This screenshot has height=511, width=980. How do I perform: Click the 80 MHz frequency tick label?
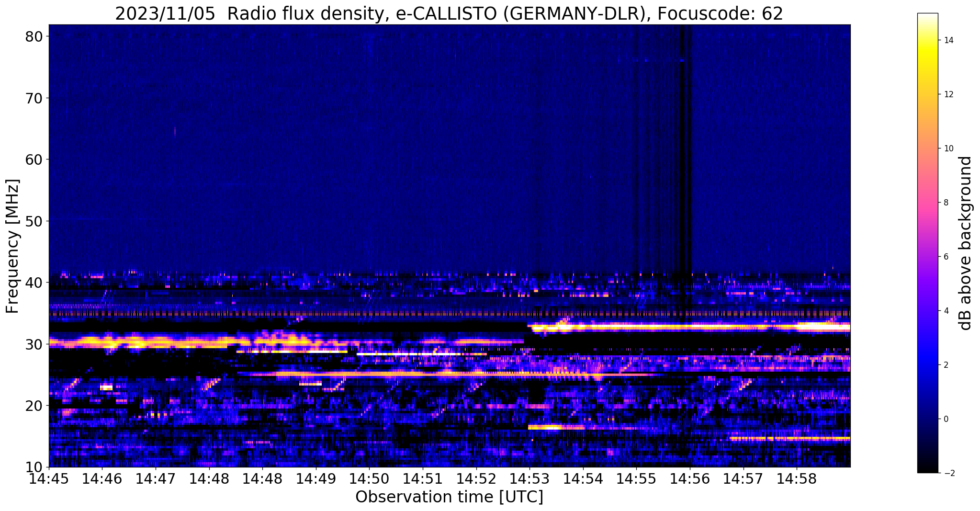pos(34,36)
